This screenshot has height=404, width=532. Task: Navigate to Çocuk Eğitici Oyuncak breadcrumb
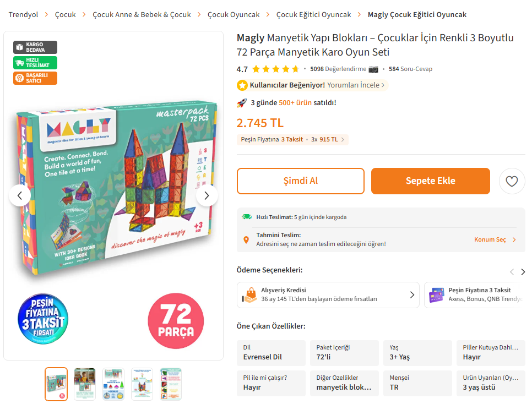313,14
